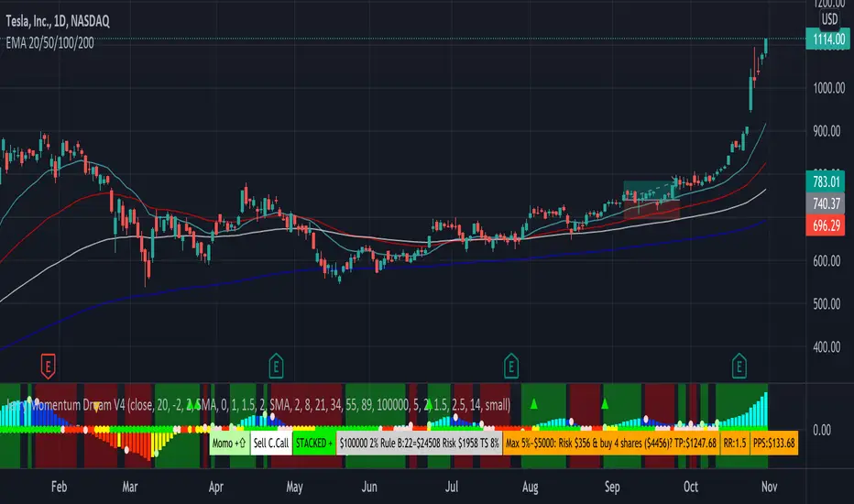
Task: Open the USD currency selector
Action: point(829,19)
